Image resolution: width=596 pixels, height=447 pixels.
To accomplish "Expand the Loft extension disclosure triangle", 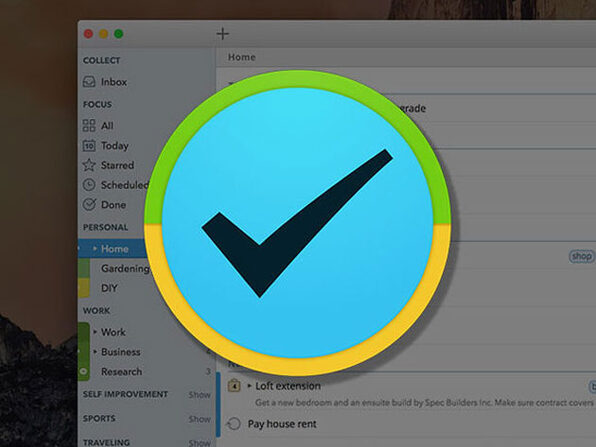I will (249, 386).
